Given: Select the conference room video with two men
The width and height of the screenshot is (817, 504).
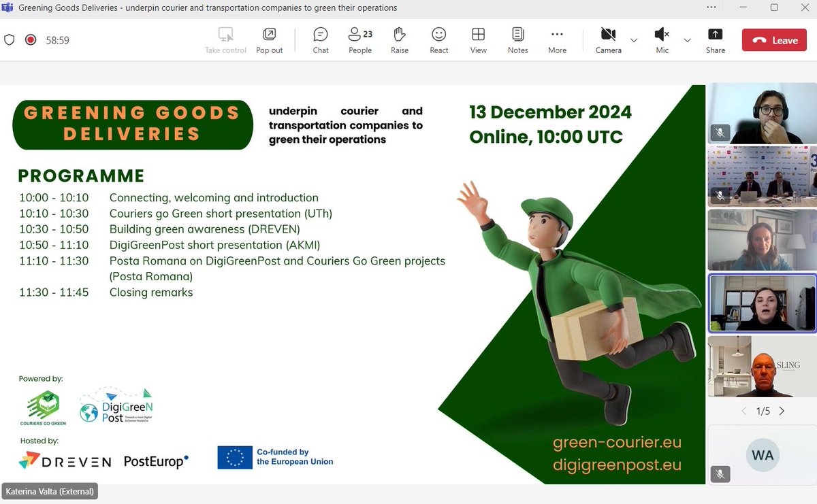Looking at the screenshot, I should coord(762,175).
